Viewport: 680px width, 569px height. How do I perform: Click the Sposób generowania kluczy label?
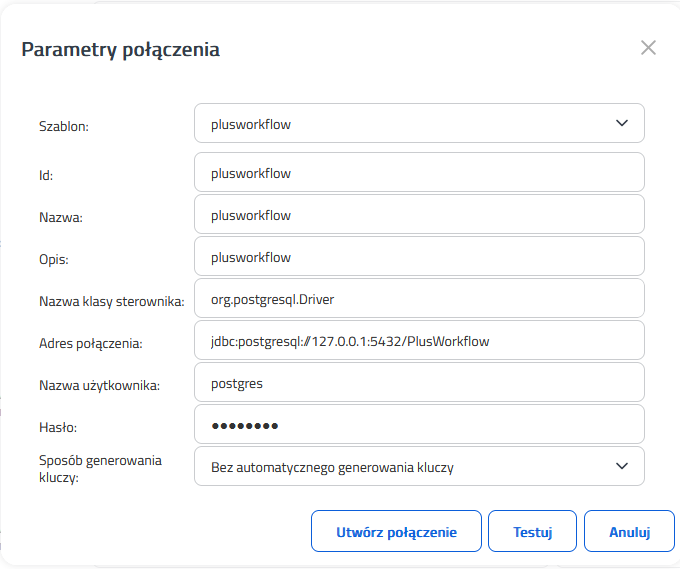[100, 469]
